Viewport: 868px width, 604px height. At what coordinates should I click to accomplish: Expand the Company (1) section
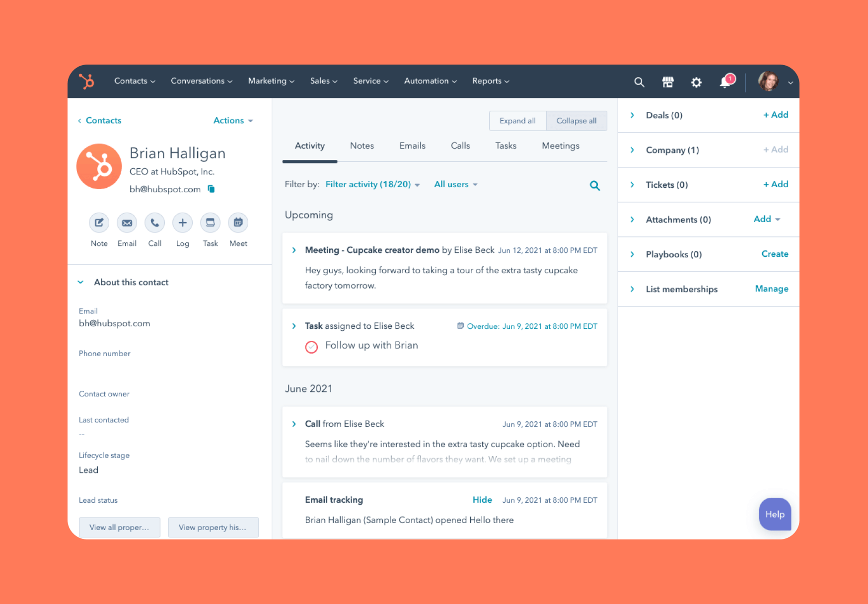[632, 150]
